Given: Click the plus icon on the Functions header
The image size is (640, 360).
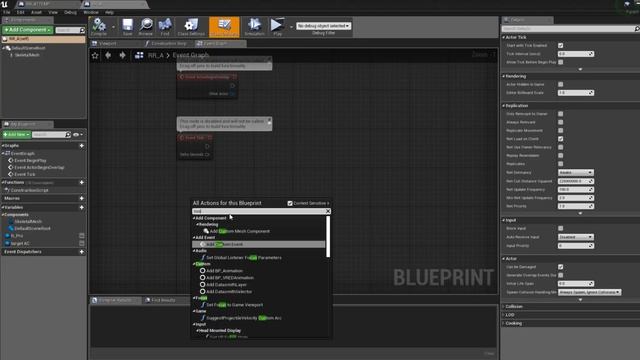Looking at the screenshot, I should 82,182.
